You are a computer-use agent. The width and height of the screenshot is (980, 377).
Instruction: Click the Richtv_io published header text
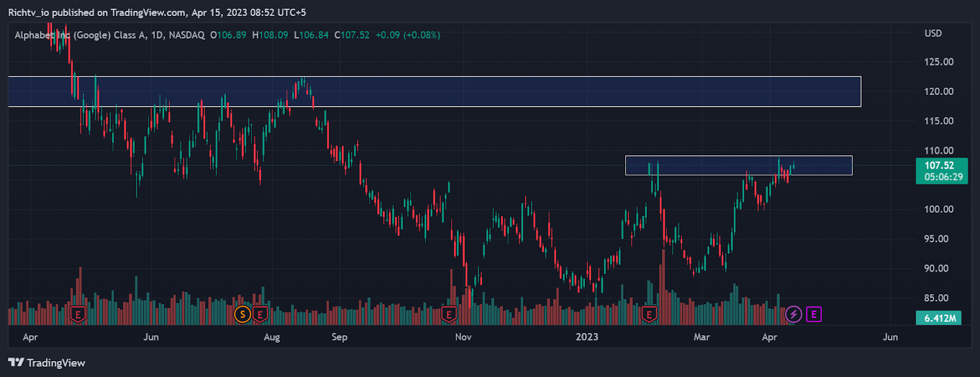pyautogui.click(x=157, y=12)
